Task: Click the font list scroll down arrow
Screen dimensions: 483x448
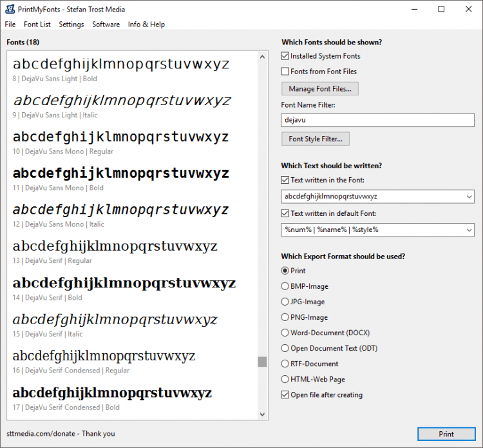Action: (262, 414)
